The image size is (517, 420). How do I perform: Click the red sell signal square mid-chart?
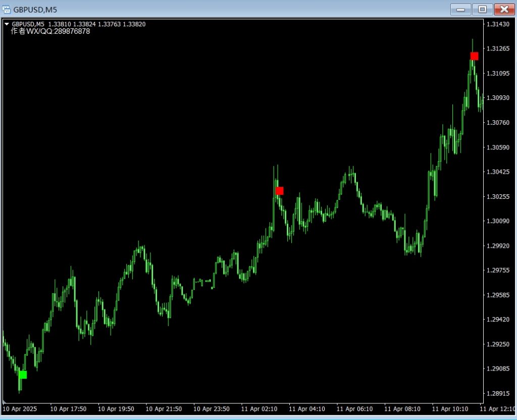(x=280, y=191)
